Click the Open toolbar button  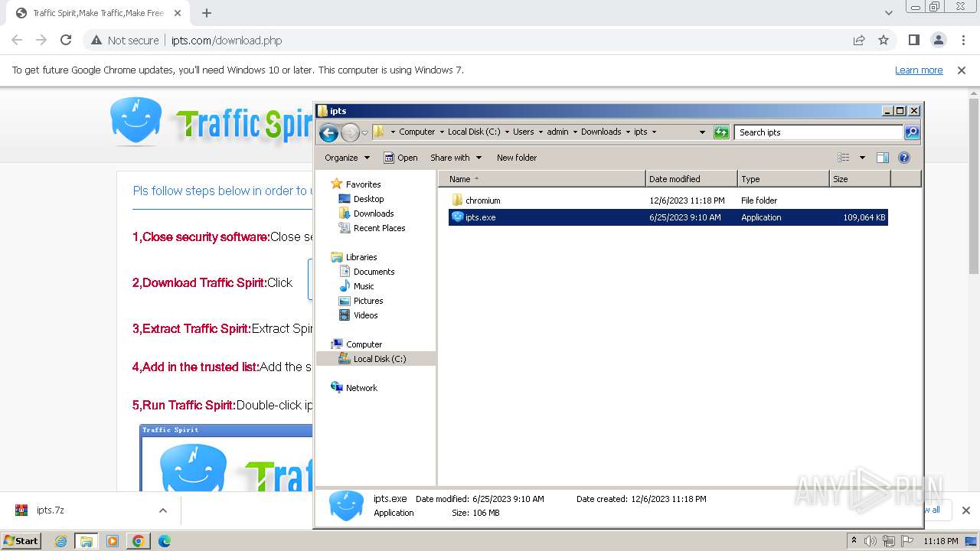[400, 158]
